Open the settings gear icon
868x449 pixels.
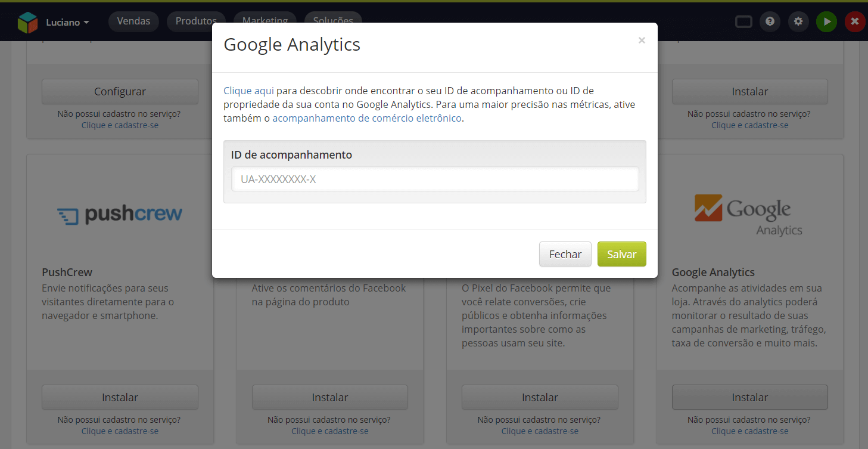pyautogui.click(x=798, y=21)
